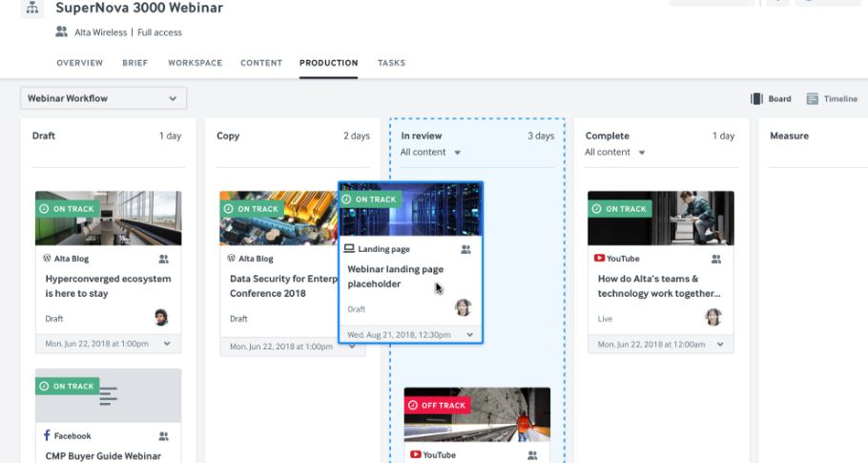The image size is (868, 463).
Task: Click the team members icon next to Alta Wireless
Action: [x=61, y=32]
